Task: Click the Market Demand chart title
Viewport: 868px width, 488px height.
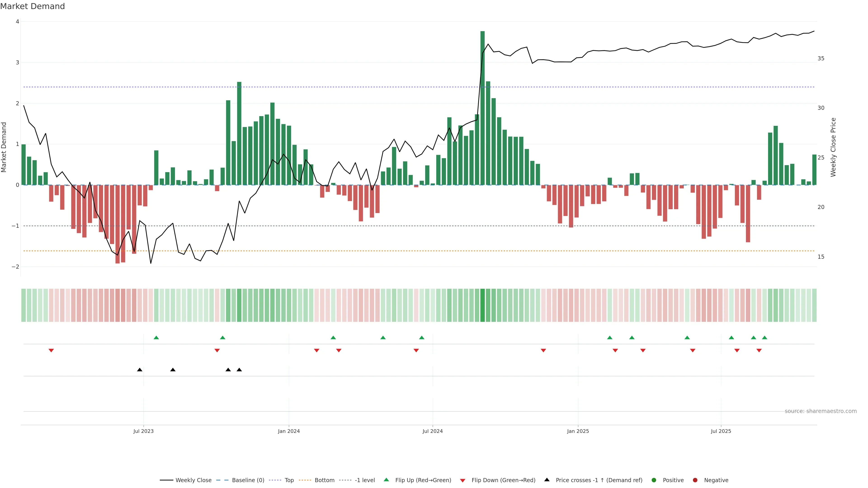Action: [x=32, y=6]
